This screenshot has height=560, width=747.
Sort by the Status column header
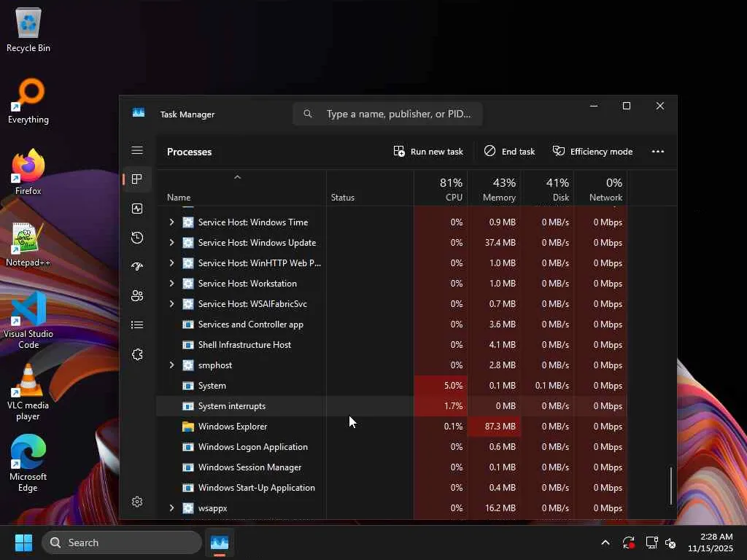pos(370,189)
